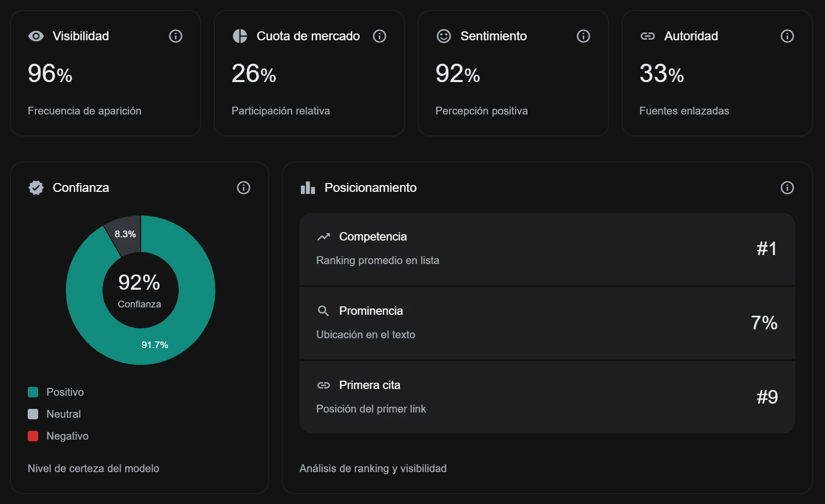Click the pie chart icon for Cuota de mercado

240,36
